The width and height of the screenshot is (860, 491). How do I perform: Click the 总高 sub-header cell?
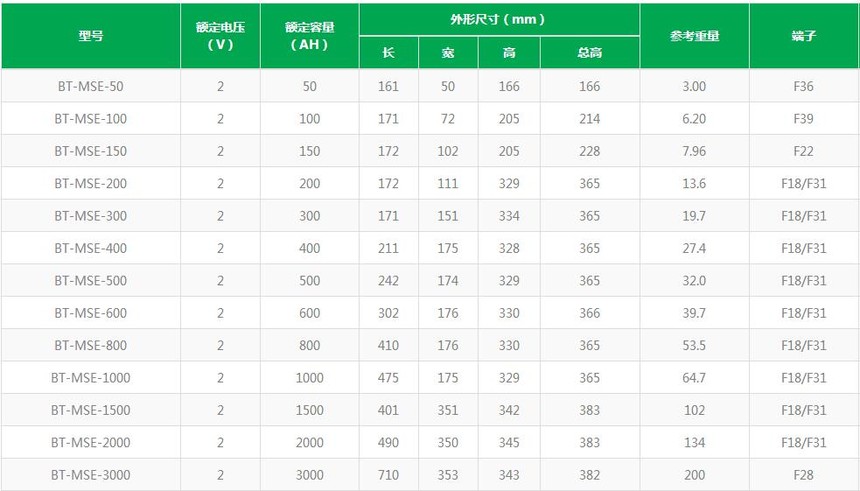click(x=589, y=53)
